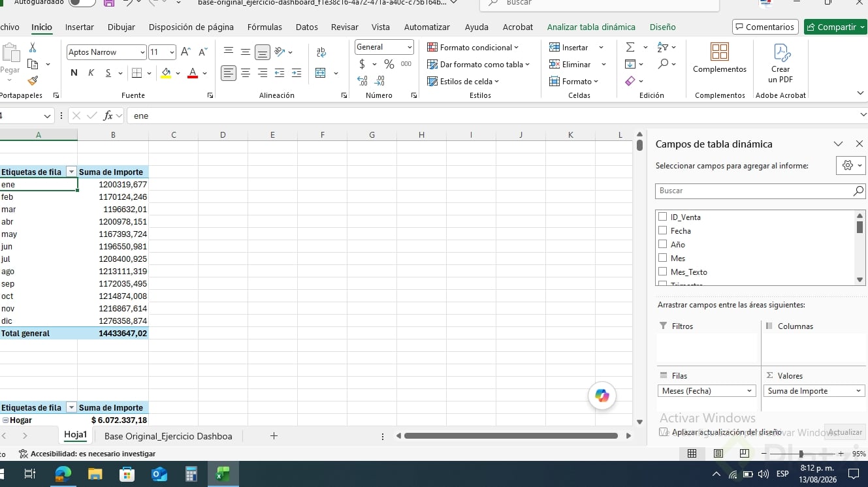
Task: Open Complementos add-ins button
Action: [720, 59]
